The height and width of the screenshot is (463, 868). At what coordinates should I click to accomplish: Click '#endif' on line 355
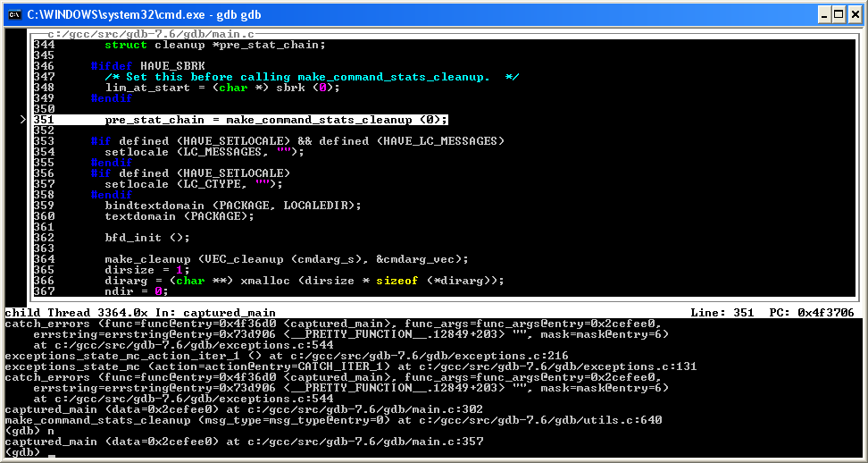point(112,163)
